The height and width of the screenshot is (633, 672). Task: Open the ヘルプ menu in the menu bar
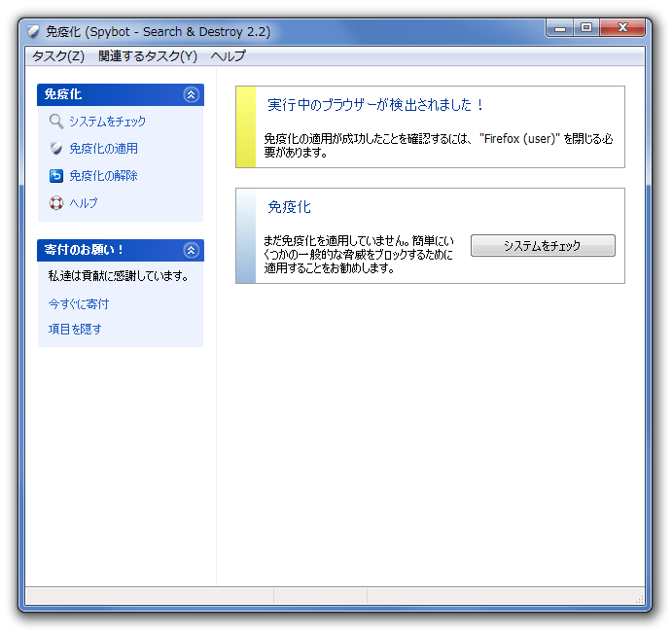[228, 56]
